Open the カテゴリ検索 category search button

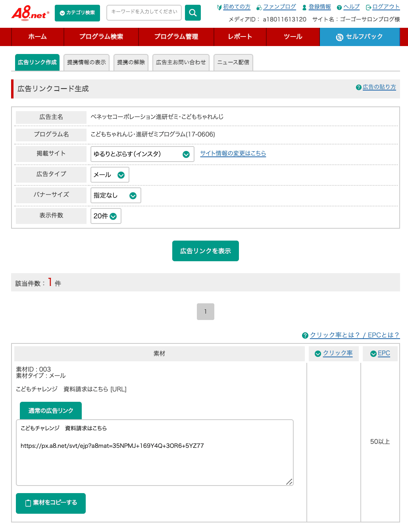tap(77, 13)
